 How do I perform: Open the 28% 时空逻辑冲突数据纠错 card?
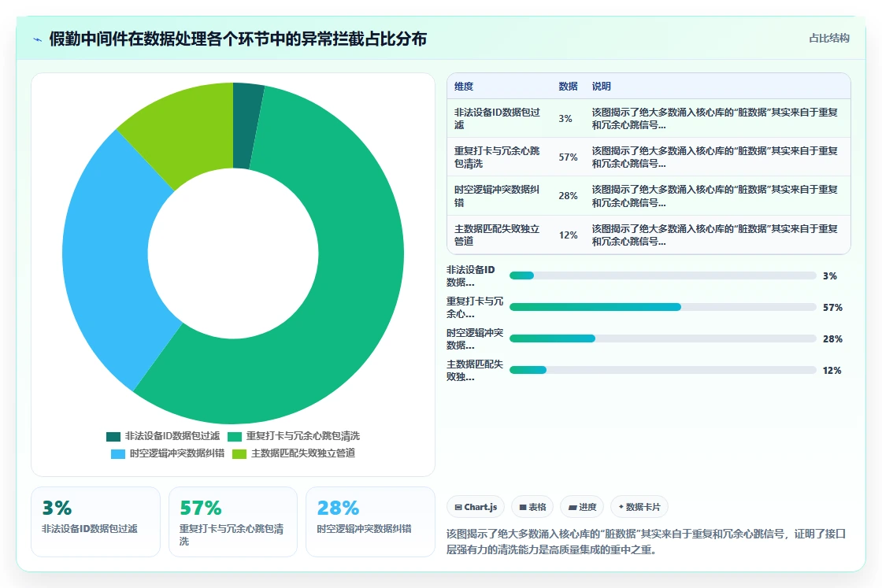pos(370,522)
